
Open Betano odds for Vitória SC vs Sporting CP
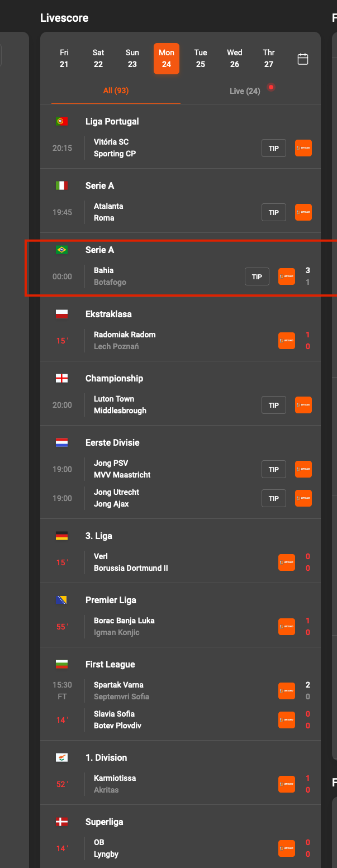[303, 148]
